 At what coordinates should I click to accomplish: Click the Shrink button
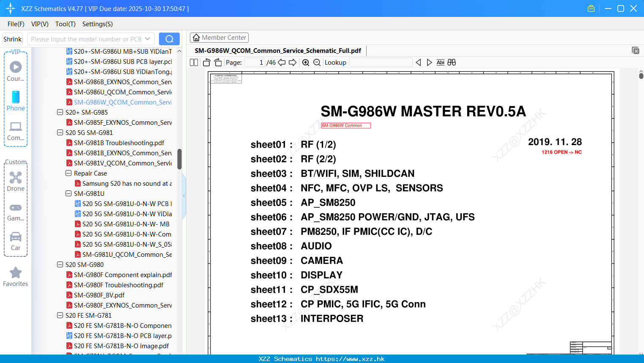(13, 39)
